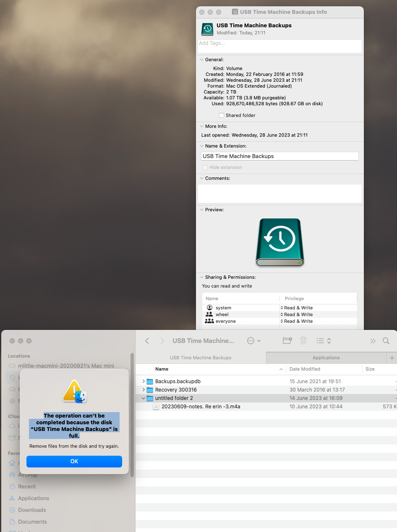Screen dimensions: 397x532
Task: Collapse Sharing & Permissions section
Action: (x=201, y=277)
